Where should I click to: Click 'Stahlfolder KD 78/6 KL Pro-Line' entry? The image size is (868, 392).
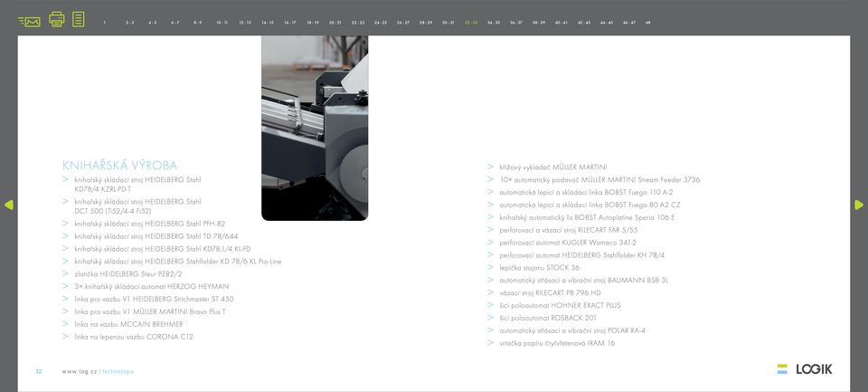click(178, 261)
